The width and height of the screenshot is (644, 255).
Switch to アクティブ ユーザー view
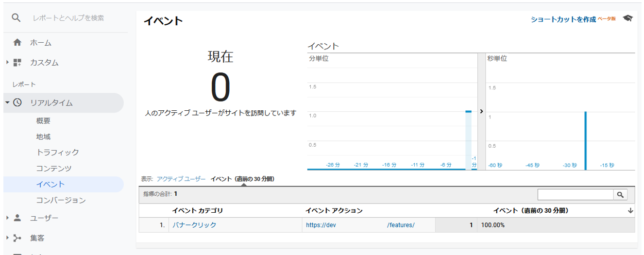[x=181, y=179]
